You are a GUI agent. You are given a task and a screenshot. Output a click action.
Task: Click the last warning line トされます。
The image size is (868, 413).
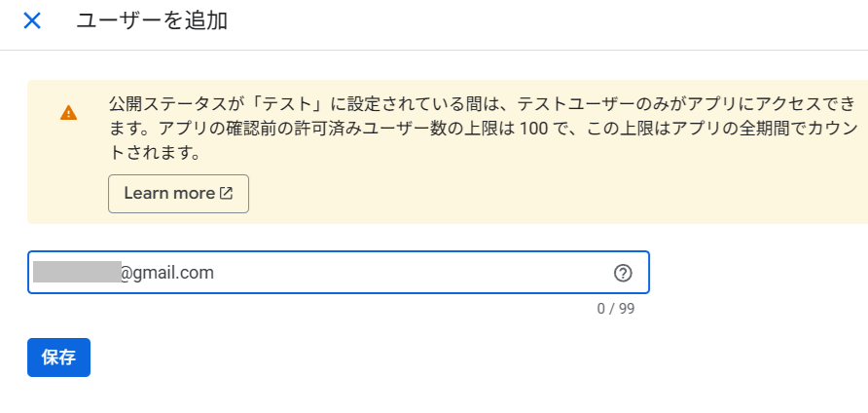click(x=155, y=153)
